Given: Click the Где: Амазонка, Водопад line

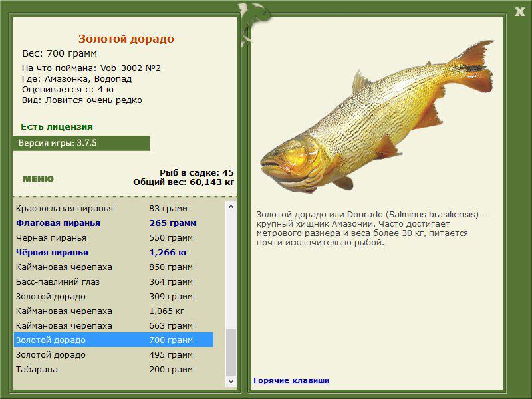Looking at the screenshot, I should click(x=76, y=79).
